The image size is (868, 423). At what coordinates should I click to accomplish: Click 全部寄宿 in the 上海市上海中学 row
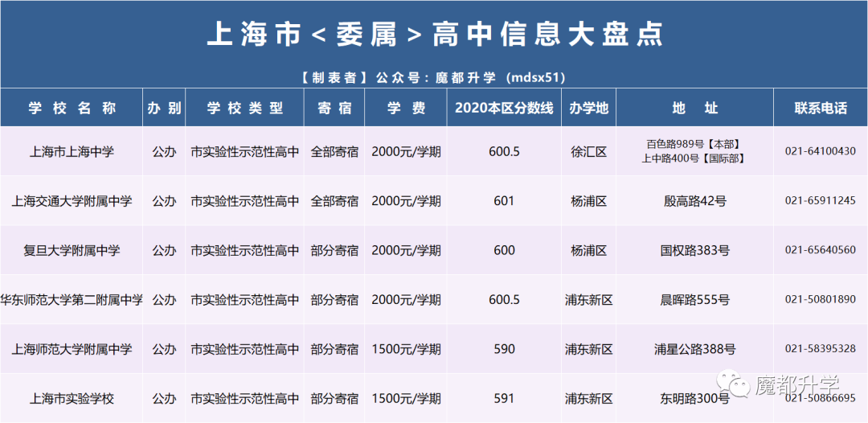tap(334, 151)
